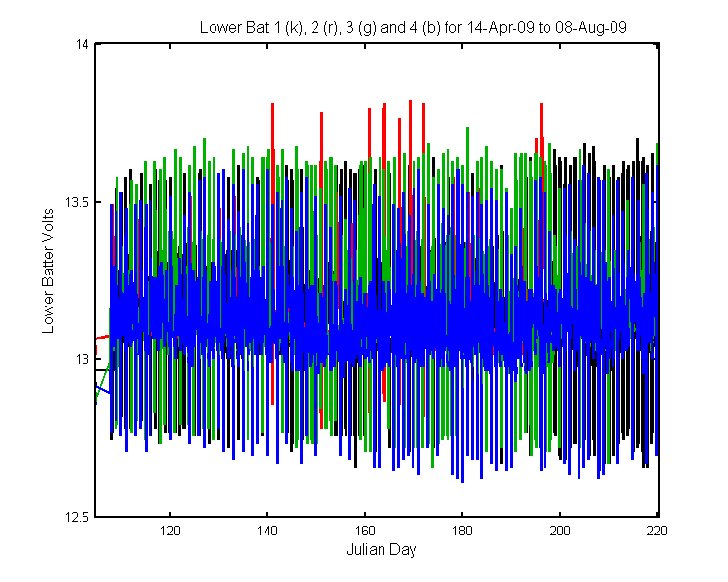Click the y-axis tick label 14
This screenshot has height=582, width=728.
(82, 44)
